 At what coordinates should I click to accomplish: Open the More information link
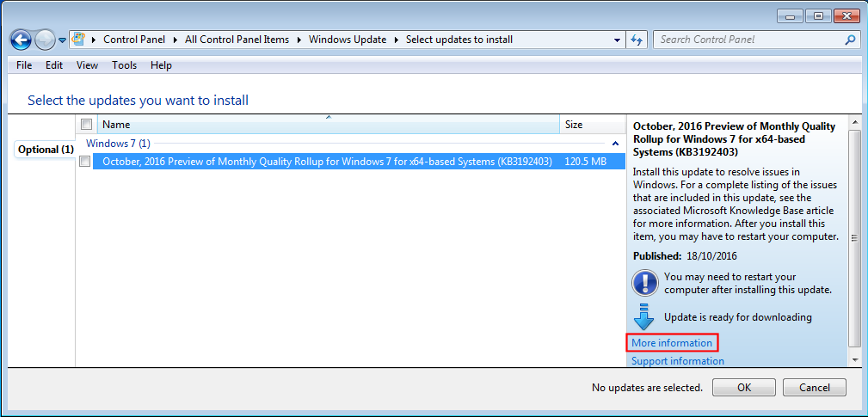click(x=672, y=343)
